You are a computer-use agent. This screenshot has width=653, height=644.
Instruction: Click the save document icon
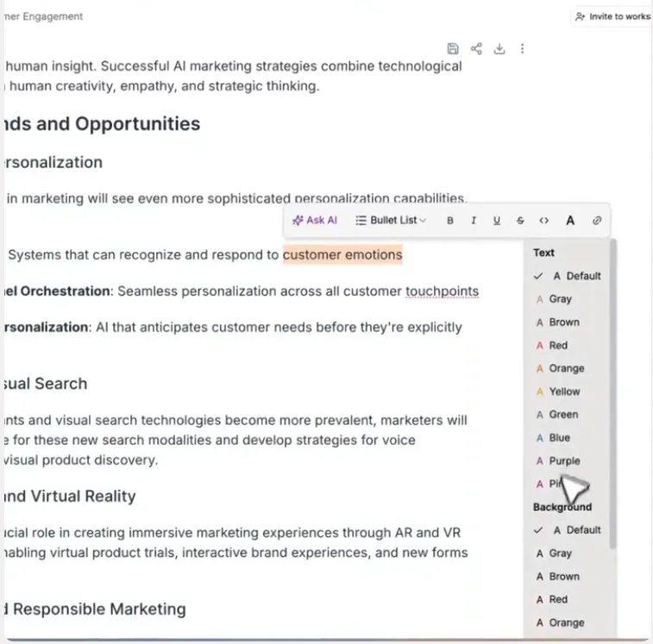453,48
